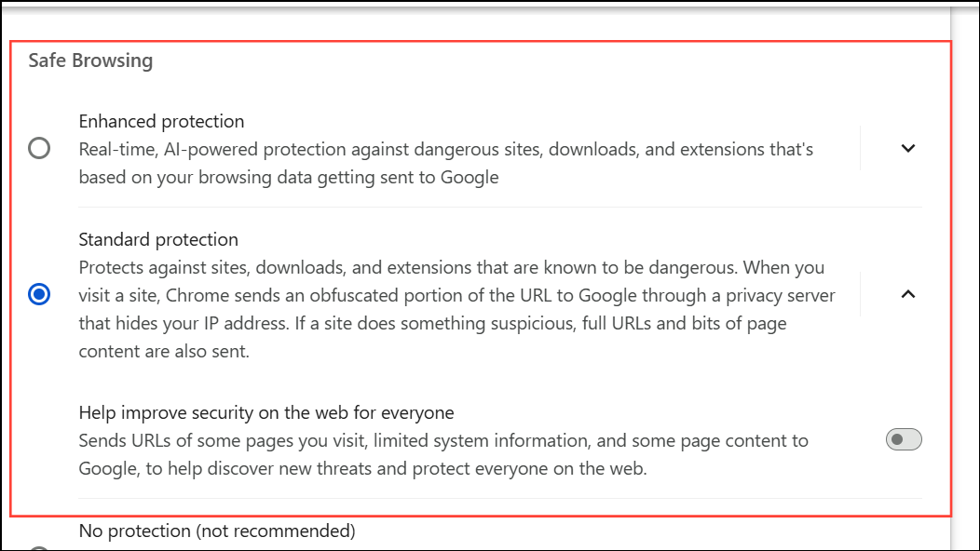This screenshot has width=980, height=551.
Task: Click the 'Real-time, AI-powered protection' description line
Action: (x=445, y=149)
